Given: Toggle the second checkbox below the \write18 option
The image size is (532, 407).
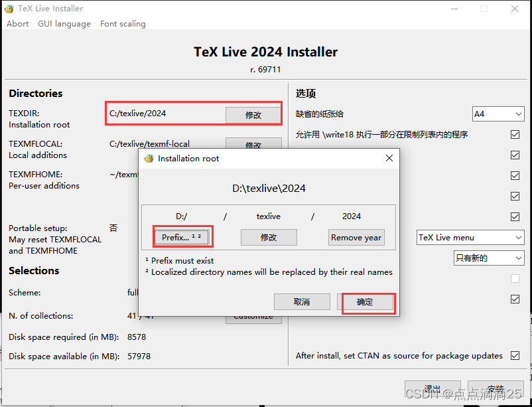Looking at the screenshot, I should tap(515, 155).
